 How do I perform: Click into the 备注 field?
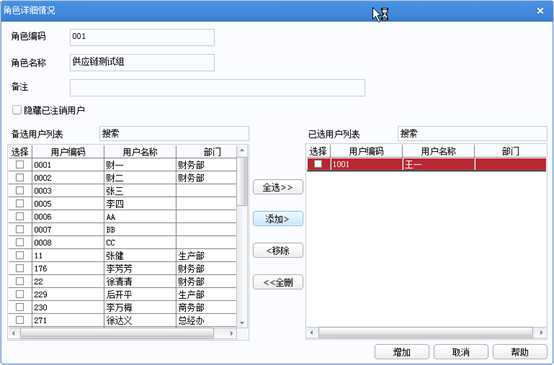pos(217,88)
